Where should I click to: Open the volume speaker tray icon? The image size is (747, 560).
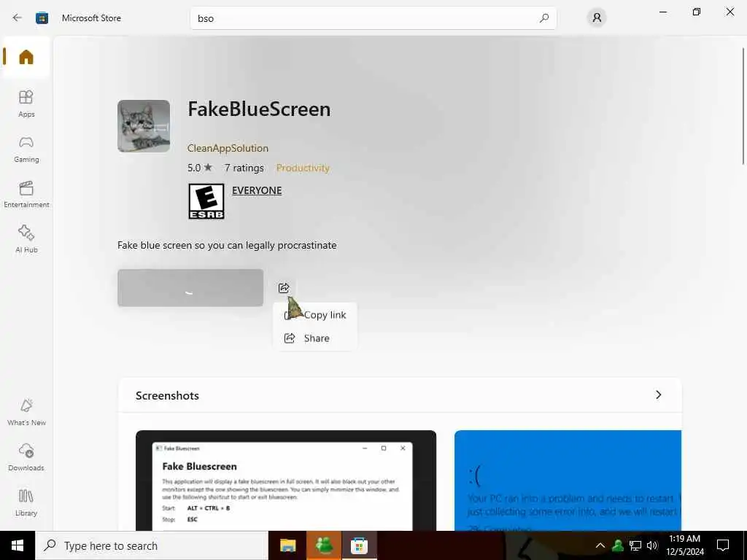click(652, 545)
